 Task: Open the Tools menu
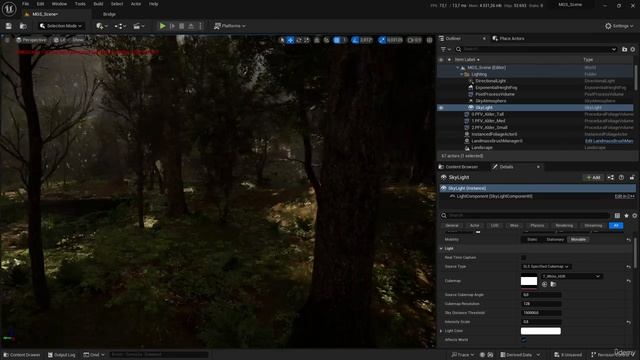point(80,4)
